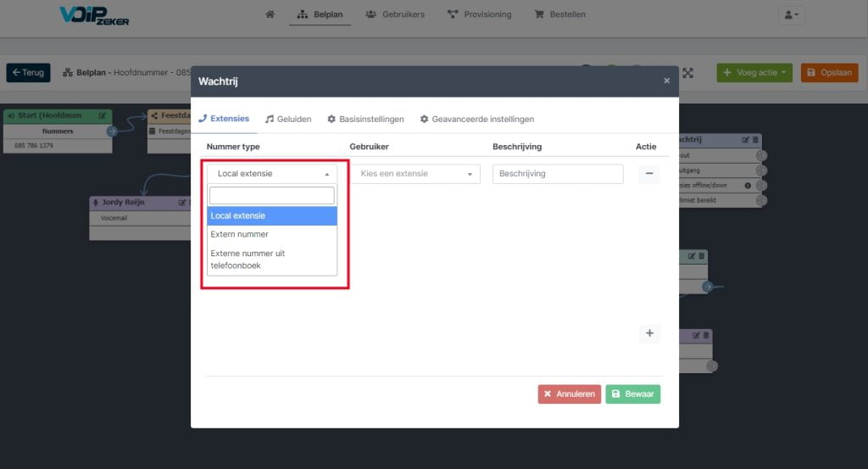Viewport: 868px width, 469px height.
Task: Delete the Wachtrij node on canvas
Action: 755,140
